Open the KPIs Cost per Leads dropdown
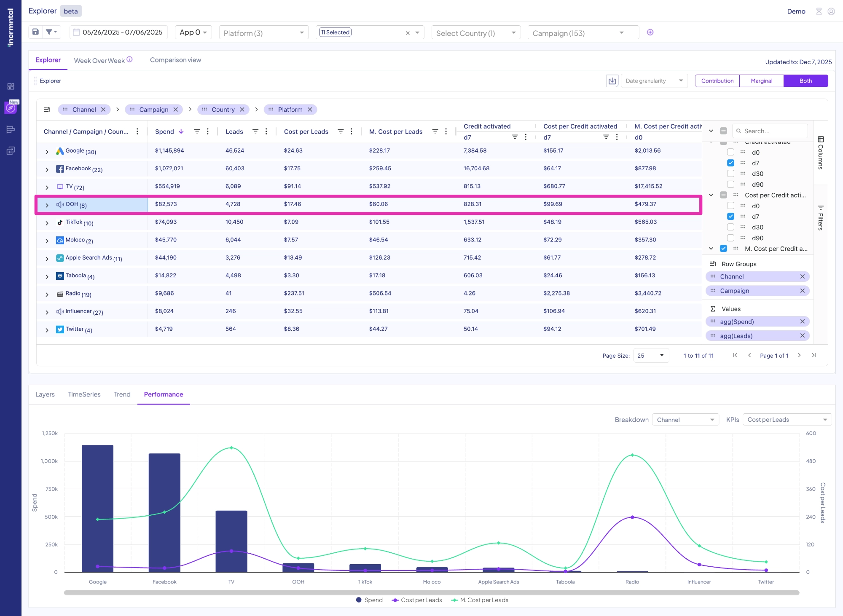843x616 pixels. point(787,420)
